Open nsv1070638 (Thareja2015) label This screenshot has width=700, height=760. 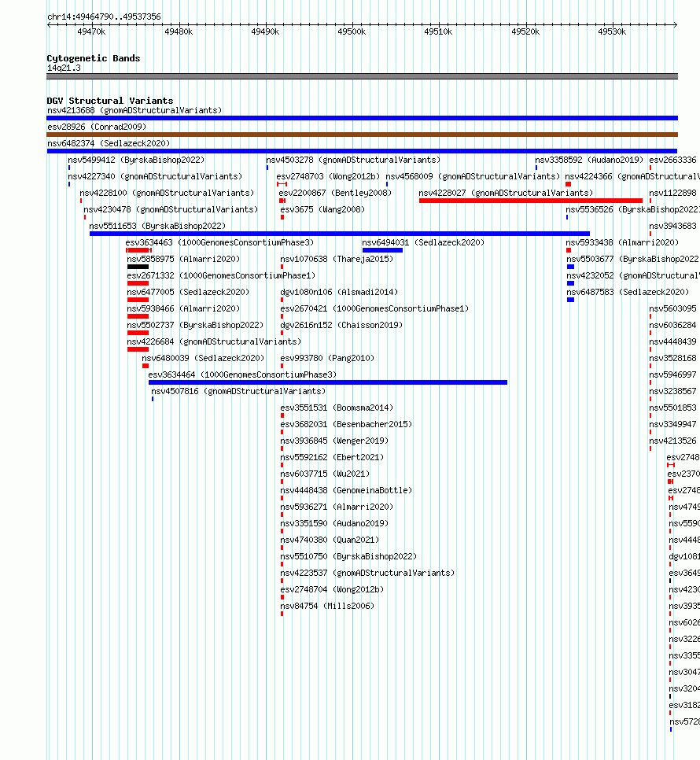pyautogui.click(x=337, y=259)
